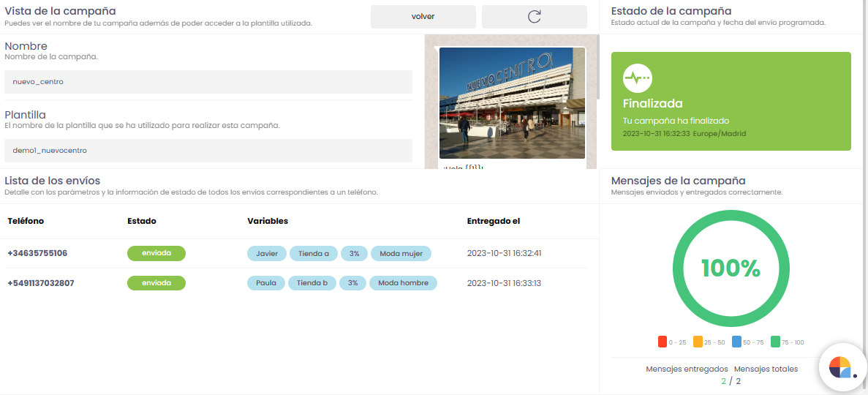Open the Nuevocentro template image preview

(512, 102)
